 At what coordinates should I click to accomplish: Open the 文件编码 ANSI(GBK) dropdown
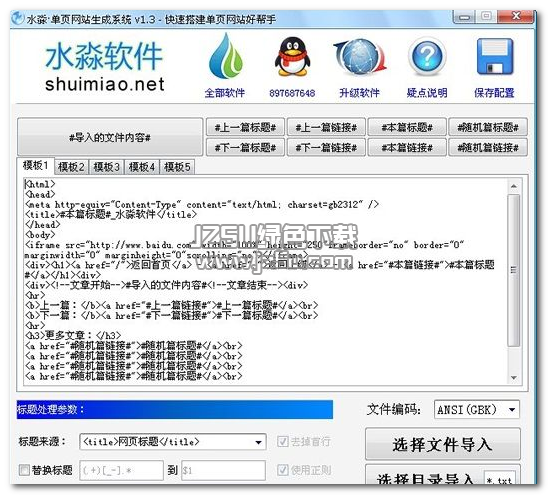tap(477, 409)
